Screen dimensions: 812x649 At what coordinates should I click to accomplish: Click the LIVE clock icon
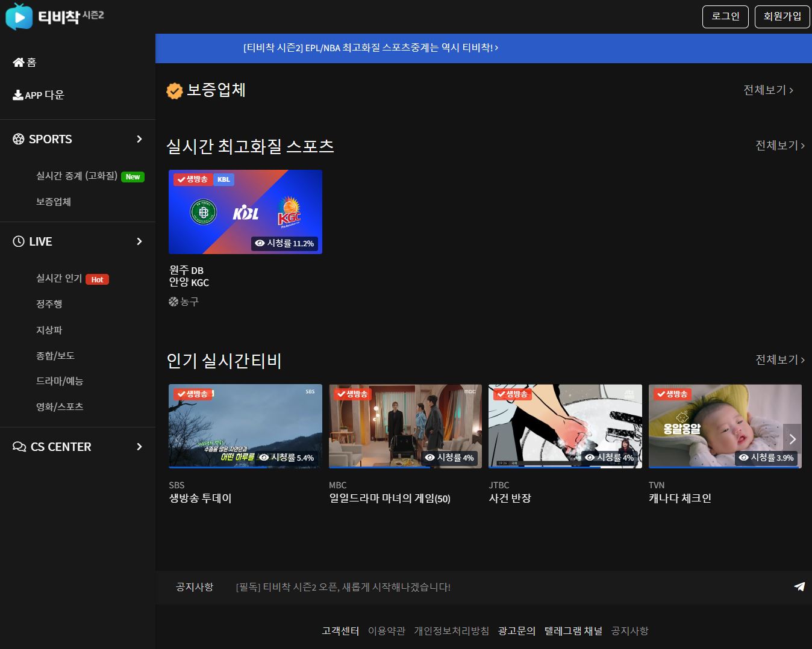click(19, 241)
